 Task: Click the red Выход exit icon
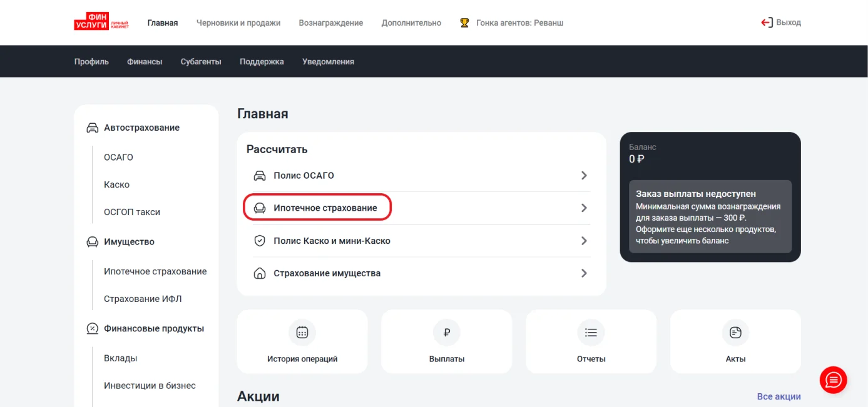(767, 23)
